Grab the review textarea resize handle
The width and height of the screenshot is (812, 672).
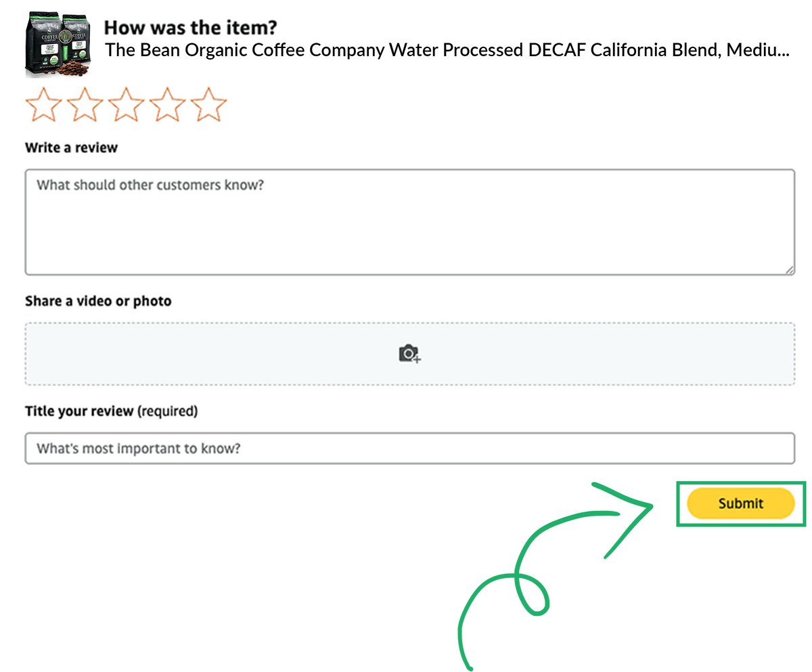[x=790, y=269]
